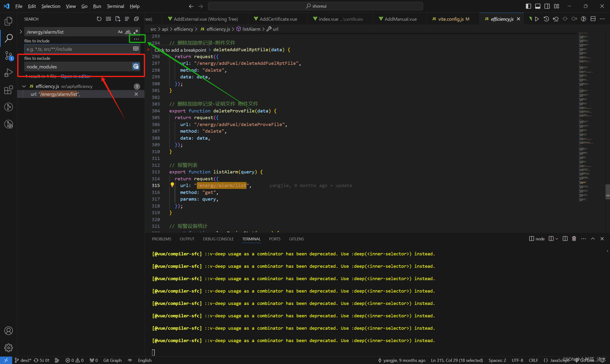This screenshot has width=610, height=364.
Task: Clear search results icon
Action: [108, 19]
